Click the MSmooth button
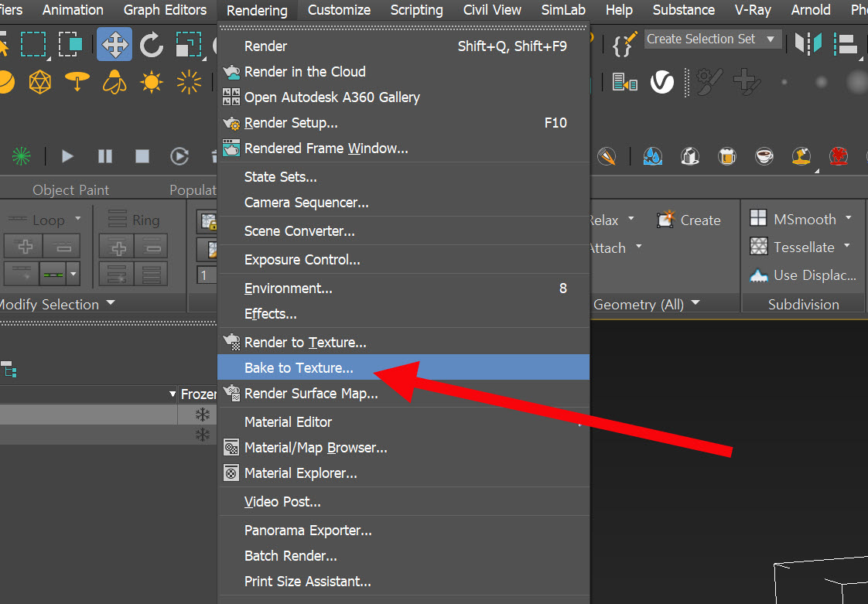Viewport: 868px width, 604px height. [793, 219]
